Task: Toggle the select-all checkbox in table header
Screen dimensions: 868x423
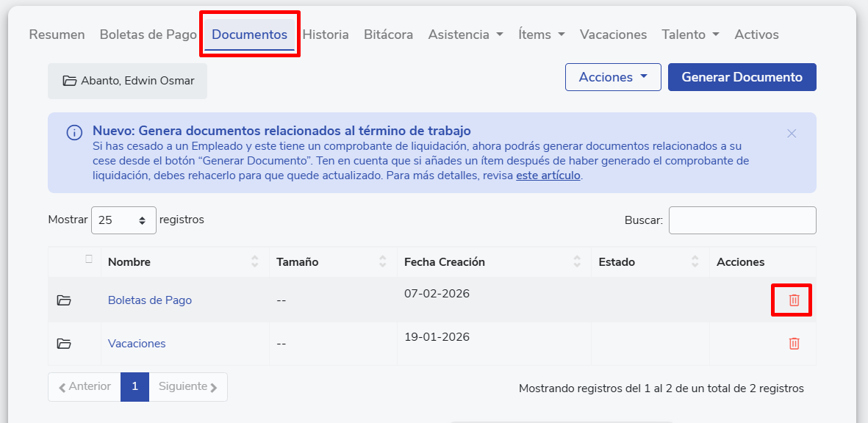Action: [89, 258]
